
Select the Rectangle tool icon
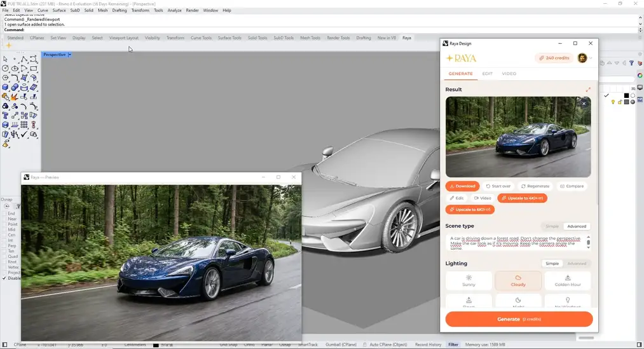(x=34, y=69)
